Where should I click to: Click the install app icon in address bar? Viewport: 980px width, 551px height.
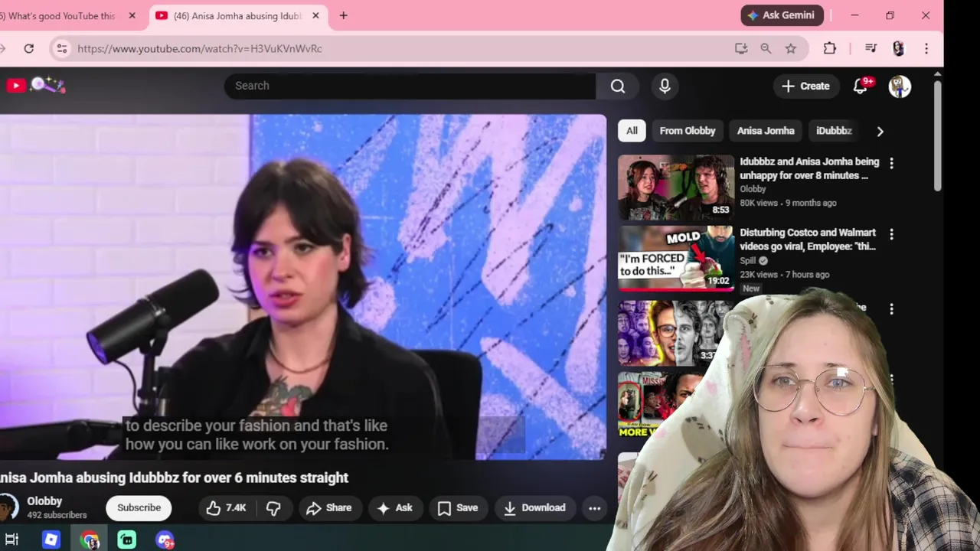[740, 48]
